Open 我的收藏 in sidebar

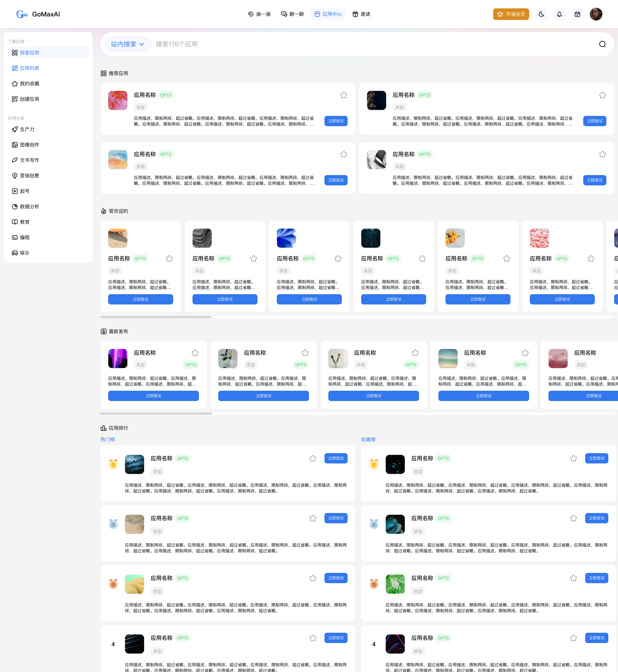29,84
